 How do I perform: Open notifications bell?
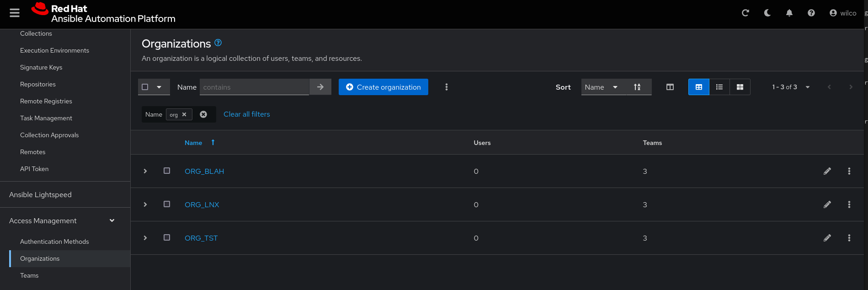point(789,13)
